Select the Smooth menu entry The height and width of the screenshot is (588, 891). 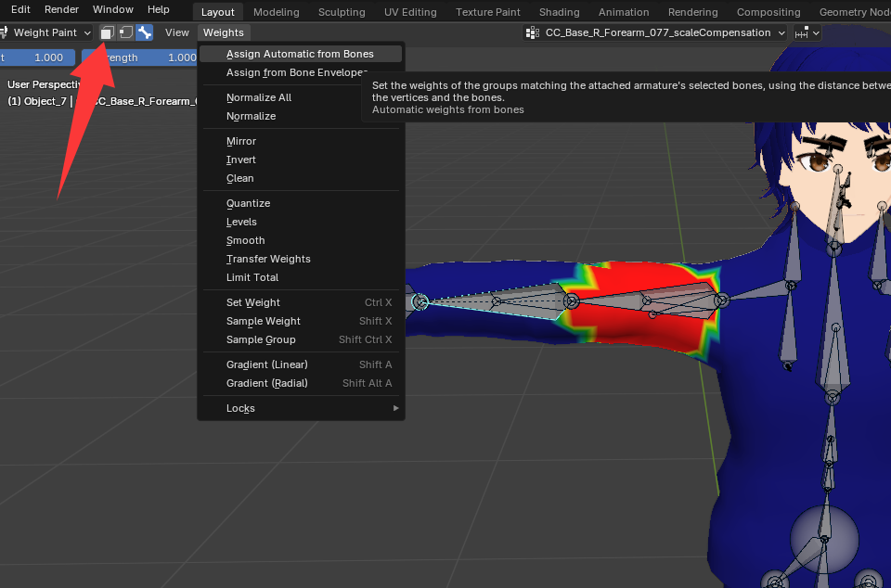pyautogui.click(x=301, y=240)
